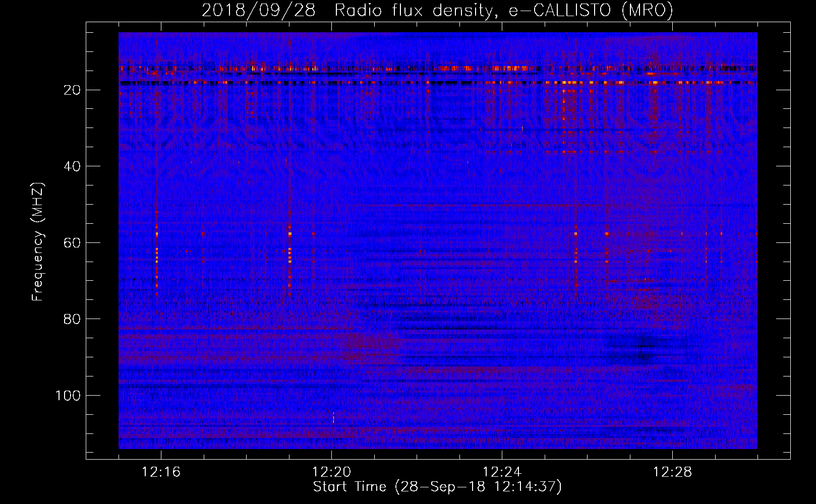Click the 100 frequency tick label

68,396
